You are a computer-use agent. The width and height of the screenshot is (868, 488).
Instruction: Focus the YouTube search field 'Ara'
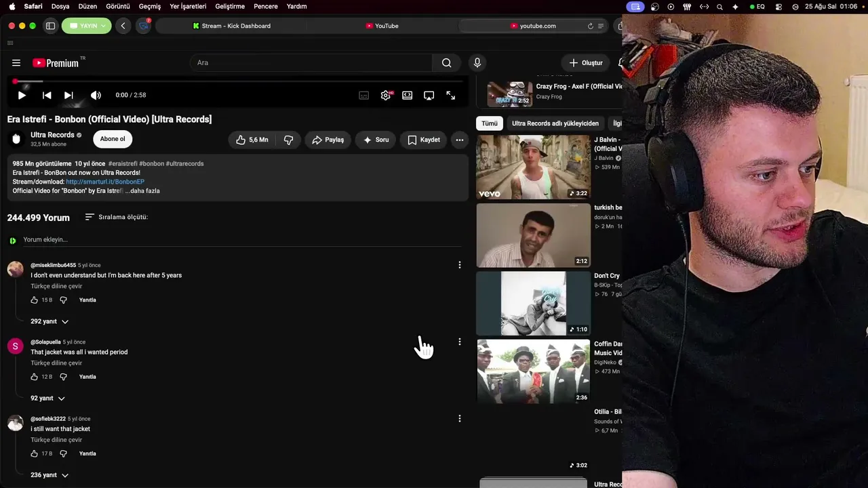(312, 63)
